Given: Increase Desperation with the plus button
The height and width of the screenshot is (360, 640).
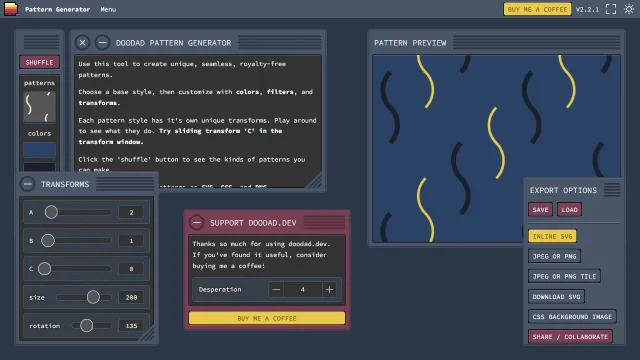Looking at the screenshot, I should (x=329, y=289).
